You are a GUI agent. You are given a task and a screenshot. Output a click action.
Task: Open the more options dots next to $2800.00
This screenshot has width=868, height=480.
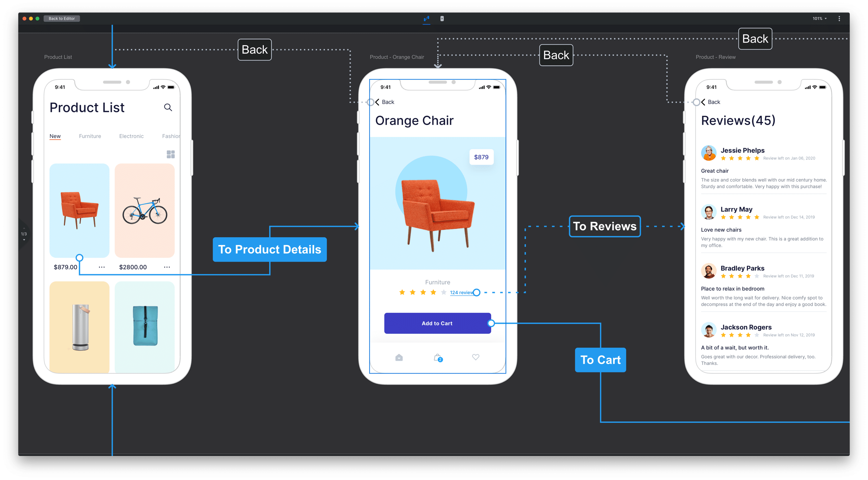pyautogui.click(x=167, y=267)
